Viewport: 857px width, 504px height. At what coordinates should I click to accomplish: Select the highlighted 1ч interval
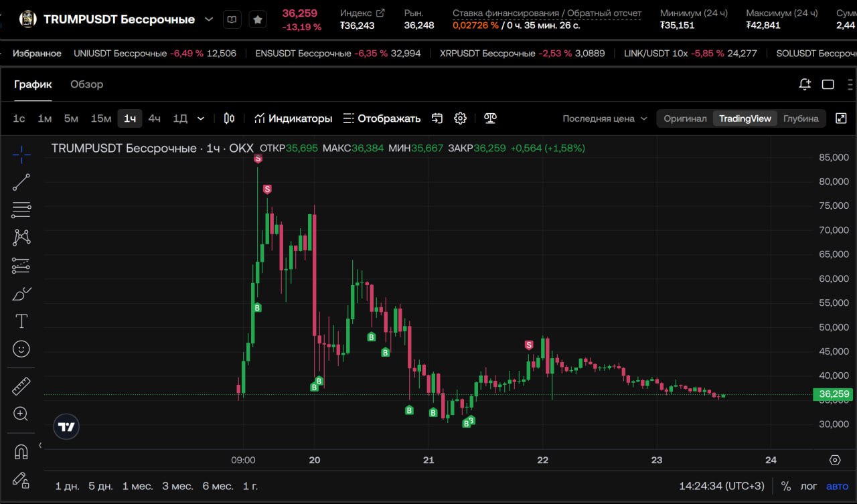click(130, 118)
